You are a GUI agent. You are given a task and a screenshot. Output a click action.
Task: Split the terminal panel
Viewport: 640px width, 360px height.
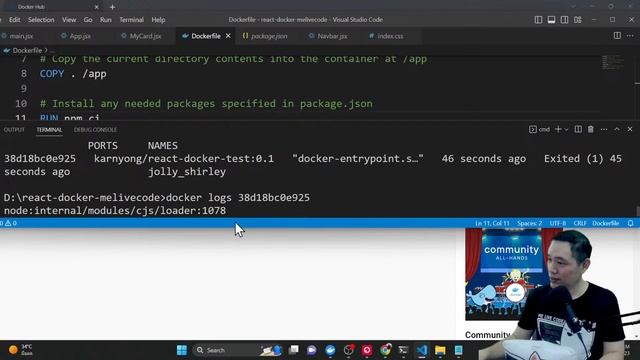(x=578, y=129)
